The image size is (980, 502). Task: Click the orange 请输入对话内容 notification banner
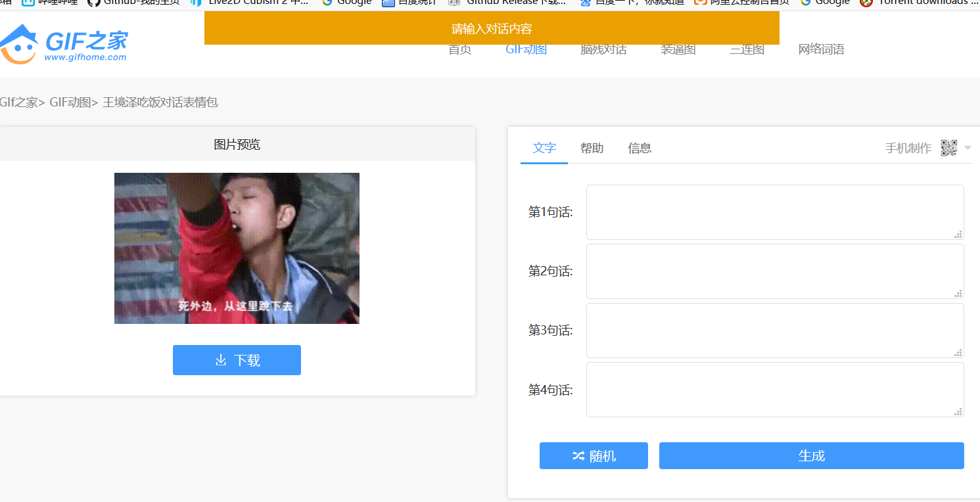[x=492, y=28]
